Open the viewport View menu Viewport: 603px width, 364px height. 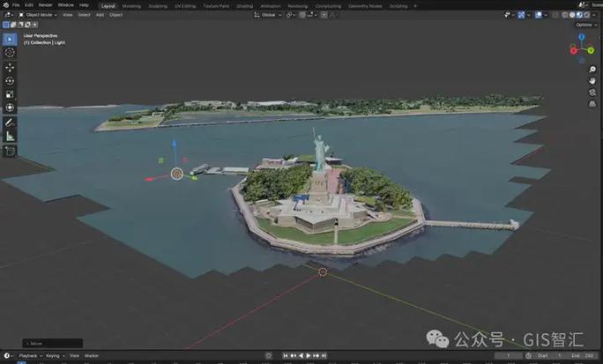67,15
